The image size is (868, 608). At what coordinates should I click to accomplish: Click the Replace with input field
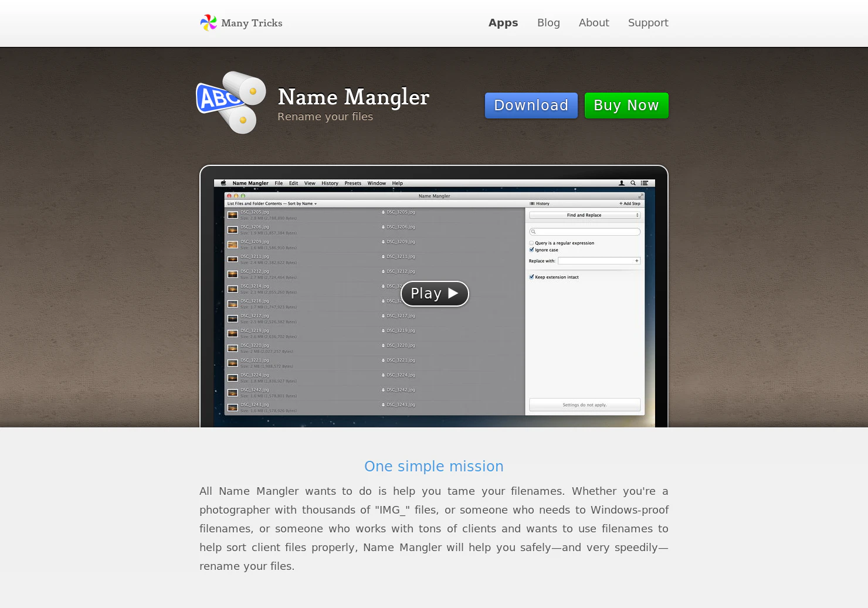click(599, 261)
